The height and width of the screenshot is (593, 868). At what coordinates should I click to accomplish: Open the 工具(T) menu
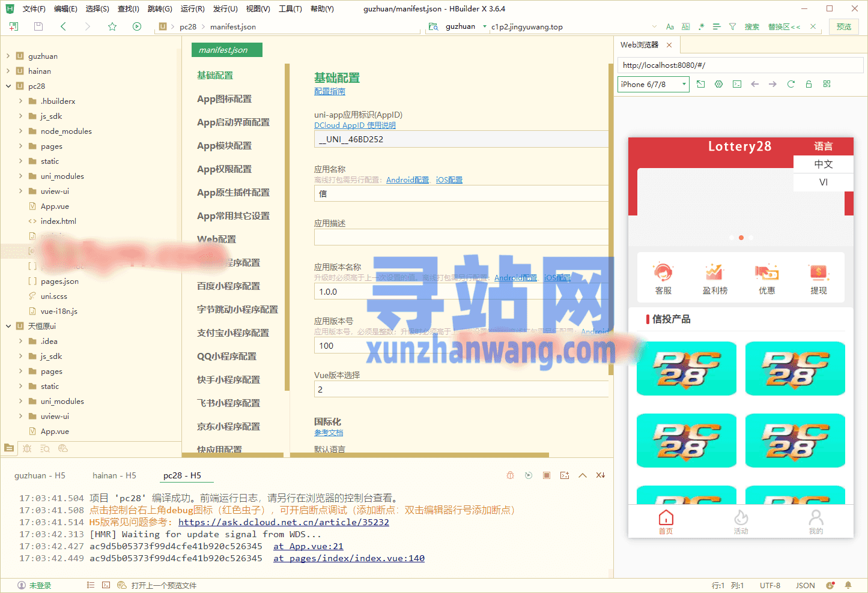coord(290,9)
